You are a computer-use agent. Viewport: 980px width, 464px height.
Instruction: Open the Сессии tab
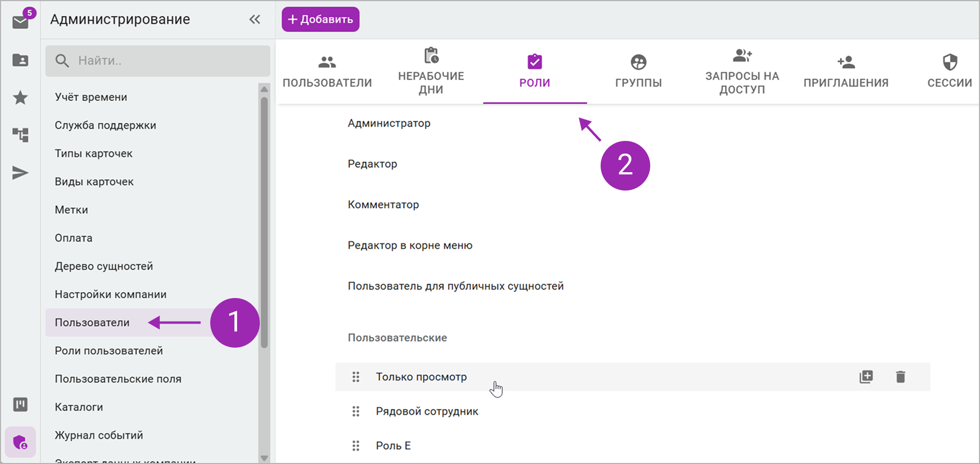coord(950,72)
